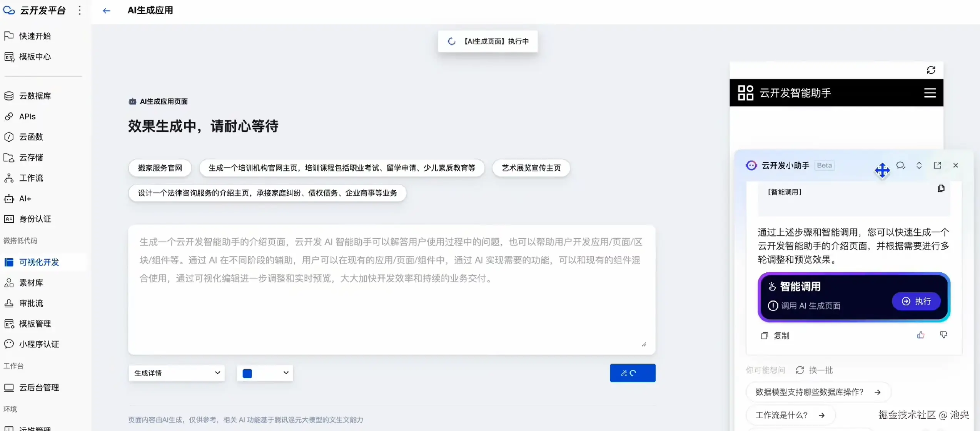This screenshot has width=980, height=431.
Task: Open the 生成详情 dropdown
Action: 177,373
